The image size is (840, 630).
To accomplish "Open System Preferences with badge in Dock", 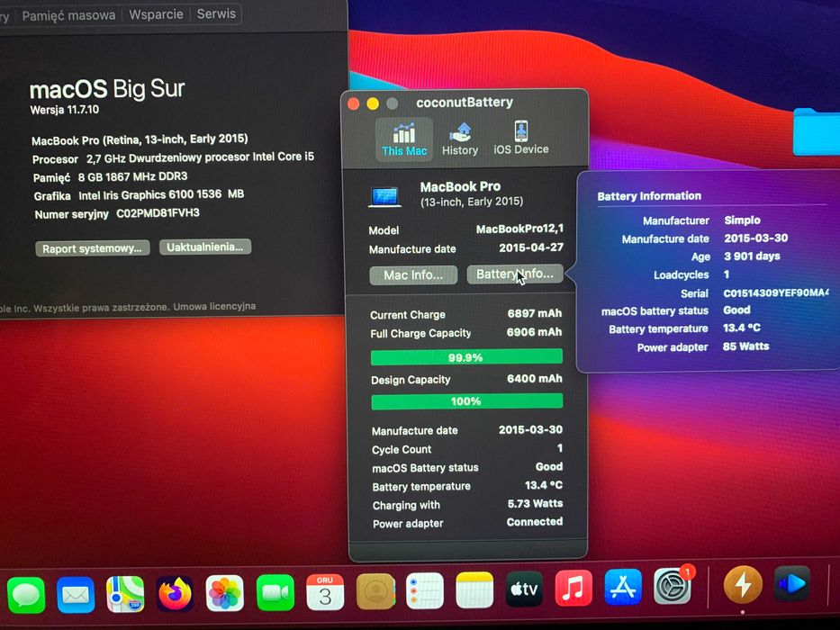I will (673, 586).
